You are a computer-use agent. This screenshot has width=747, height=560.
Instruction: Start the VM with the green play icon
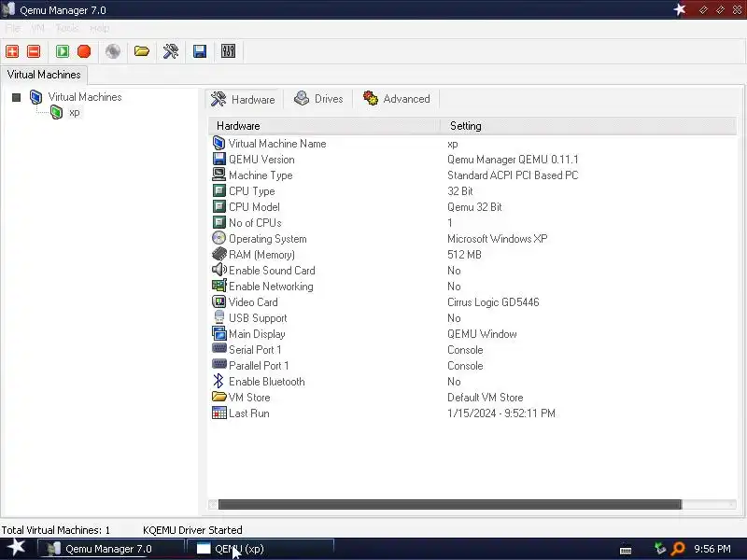click(x=63, y=51)
